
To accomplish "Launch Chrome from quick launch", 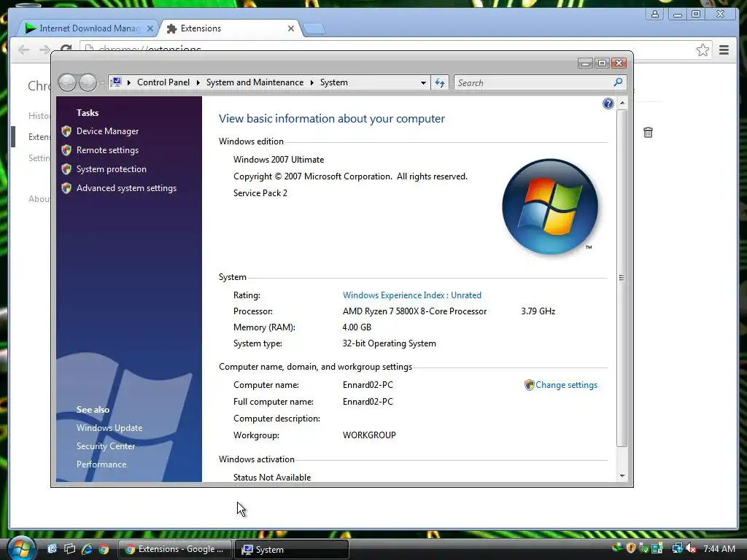I will (x=104, y=549).
